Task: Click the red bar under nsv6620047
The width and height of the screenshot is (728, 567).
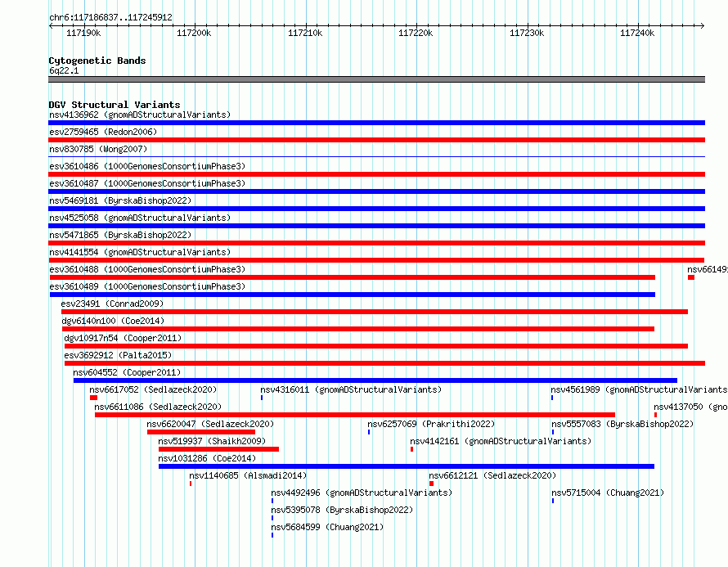Action: 201,432
